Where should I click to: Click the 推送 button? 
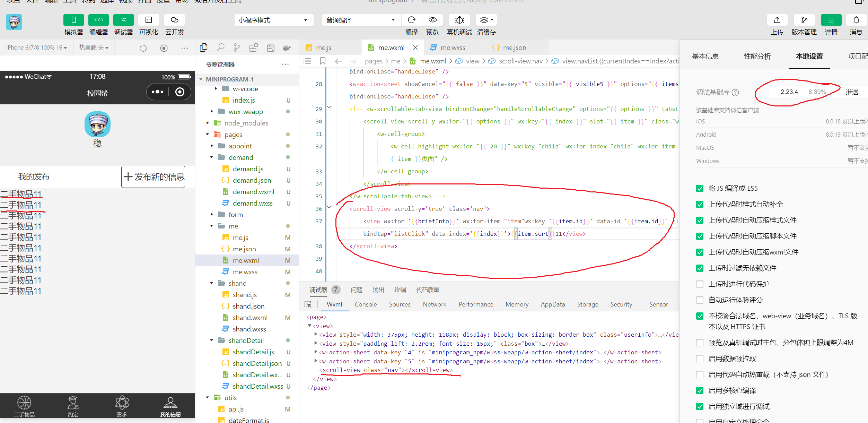coord(852,92)
